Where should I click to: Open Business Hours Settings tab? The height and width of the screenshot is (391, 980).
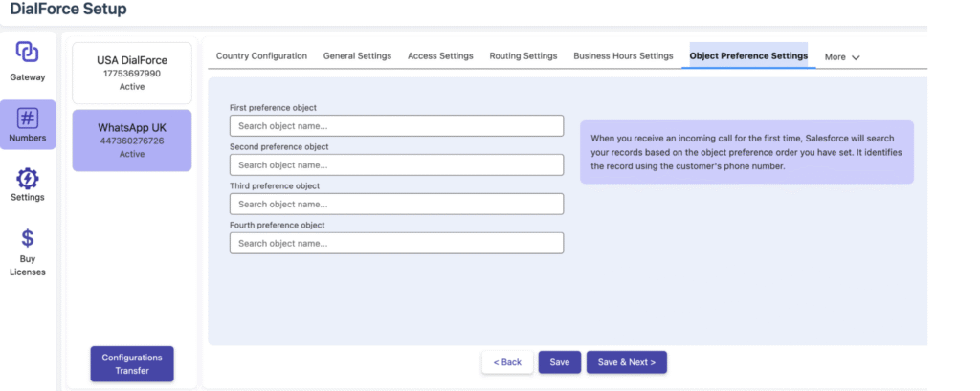click(x=623, y=56)
